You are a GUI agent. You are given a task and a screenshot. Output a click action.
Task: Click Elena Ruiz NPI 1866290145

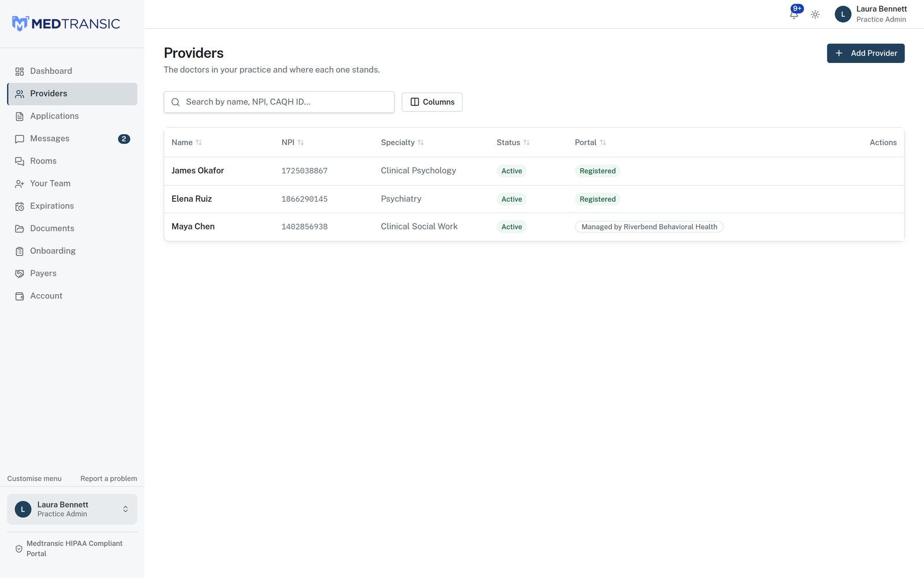304,199
